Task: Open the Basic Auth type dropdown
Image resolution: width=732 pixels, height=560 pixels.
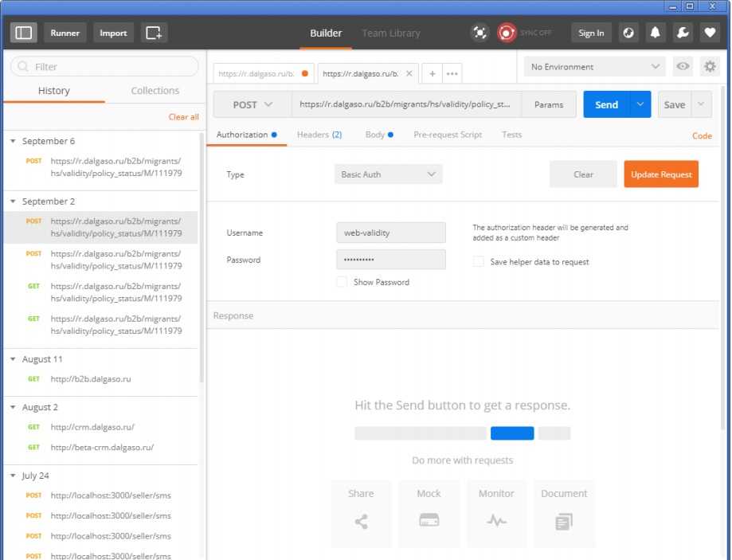Action: pyautogui.click(x=388, y=174)
